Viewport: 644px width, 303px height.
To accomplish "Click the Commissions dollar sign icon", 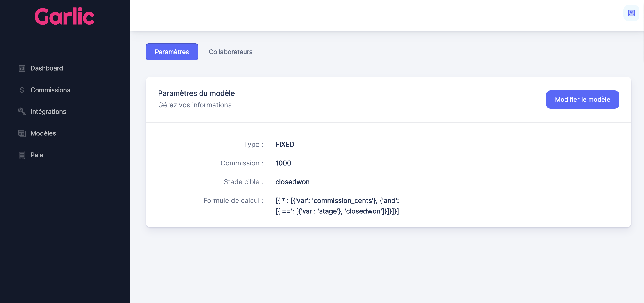I will pyautogui.click(x=22, y=90).
